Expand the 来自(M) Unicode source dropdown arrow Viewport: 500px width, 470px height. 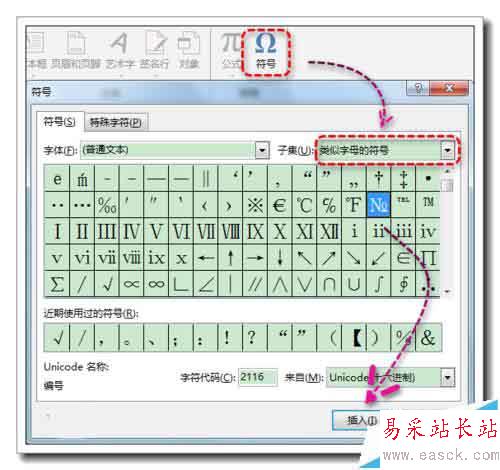[447, 378]
